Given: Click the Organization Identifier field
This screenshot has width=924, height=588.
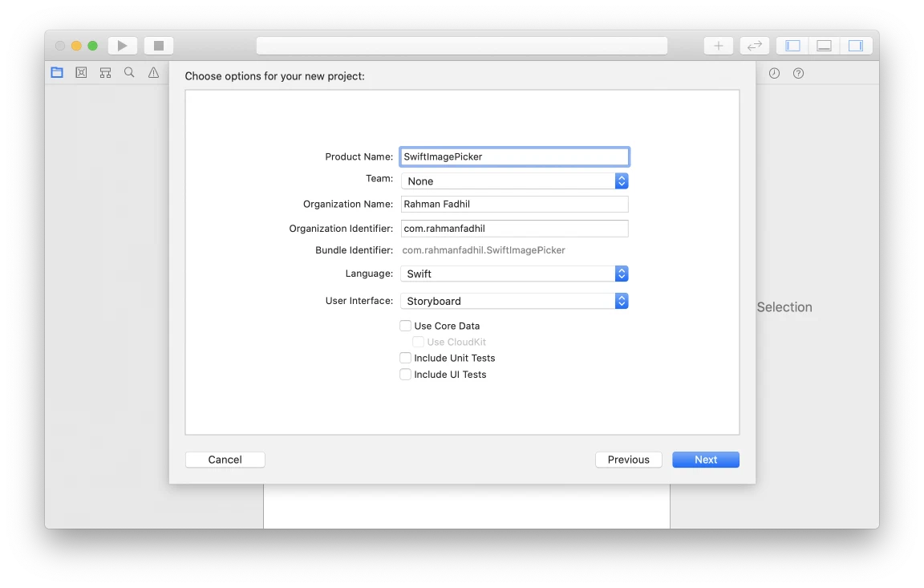Looking at the screenshot, I should tap(514, 229).
